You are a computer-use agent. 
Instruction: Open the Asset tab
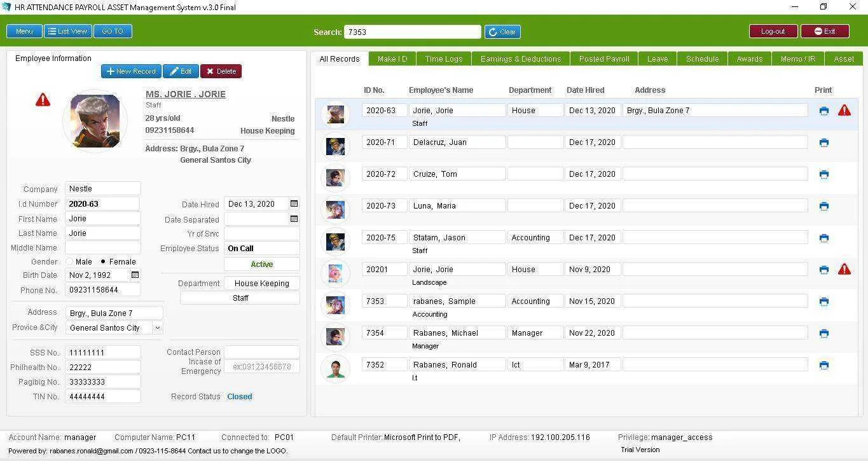click(844, 58)
